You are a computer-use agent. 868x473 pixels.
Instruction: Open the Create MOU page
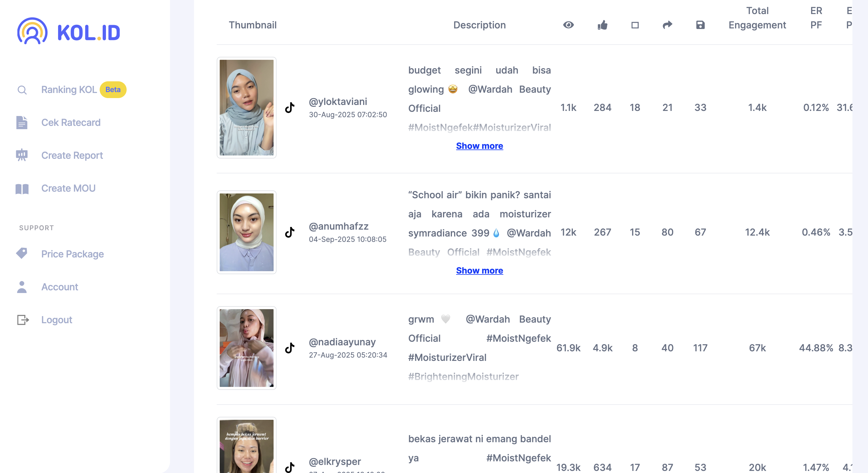[x=68, y=188]
